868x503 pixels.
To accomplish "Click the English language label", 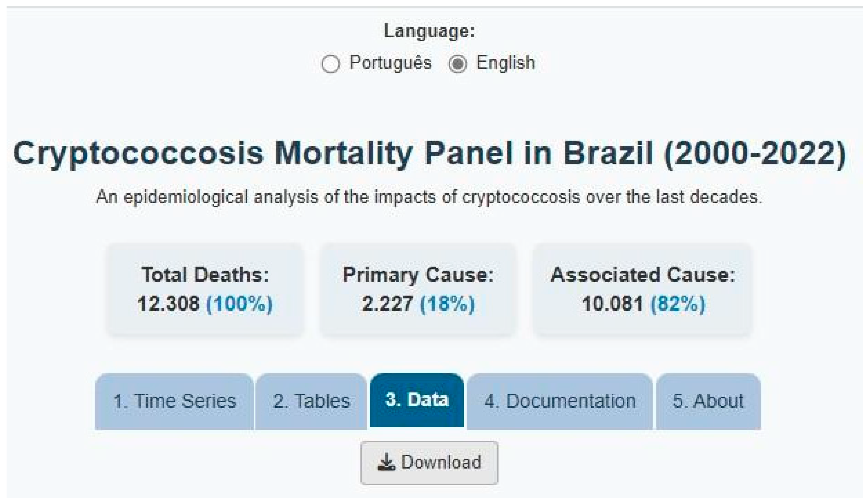I will tap(506, 63).
